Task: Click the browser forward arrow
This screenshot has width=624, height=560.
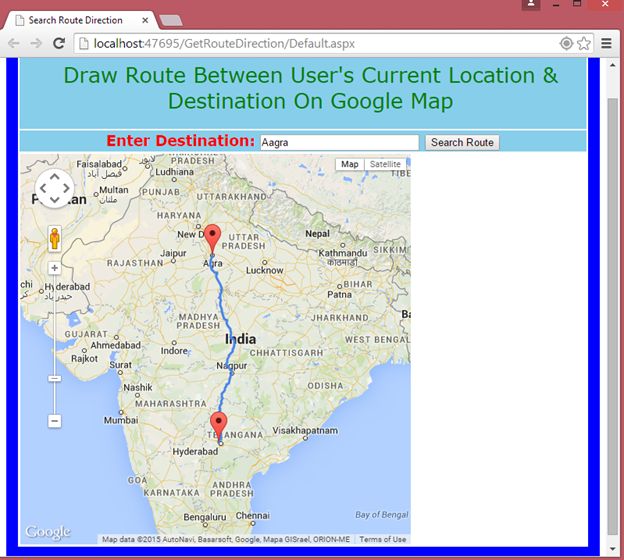Action: [36, 43]
